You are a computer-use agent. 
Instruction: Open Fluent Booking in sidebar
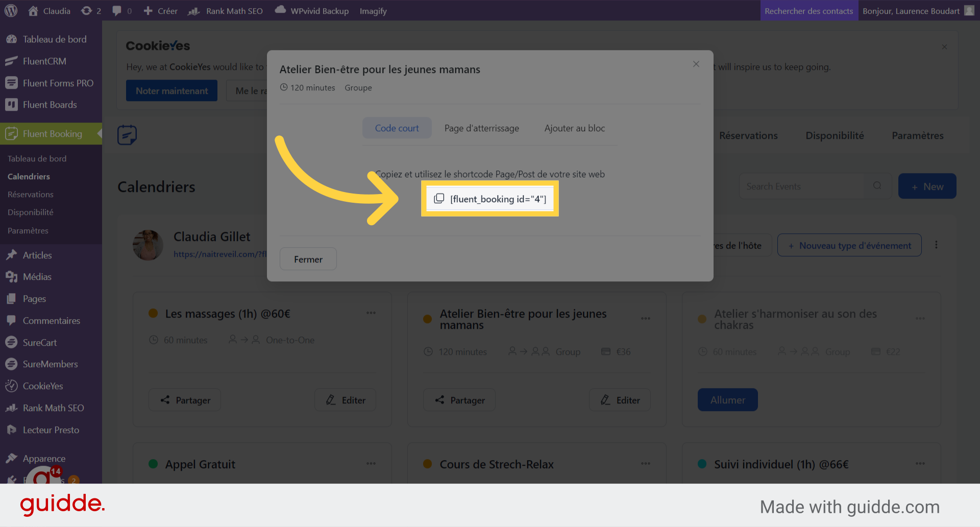tap(51, 134)
